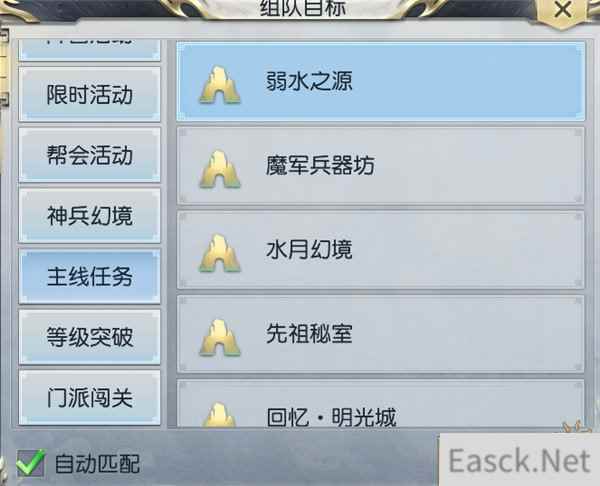Choose the 魔军兵器坊 target row
The height and width of the screenshot is (486, 600).
[381, 166]
